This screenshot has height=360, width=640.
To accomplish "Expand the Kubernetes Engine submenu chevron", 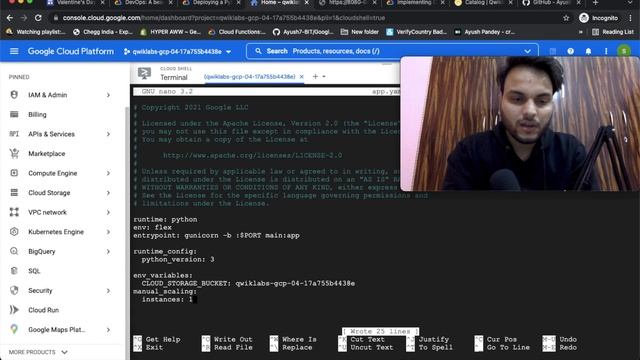I will 108,232.
